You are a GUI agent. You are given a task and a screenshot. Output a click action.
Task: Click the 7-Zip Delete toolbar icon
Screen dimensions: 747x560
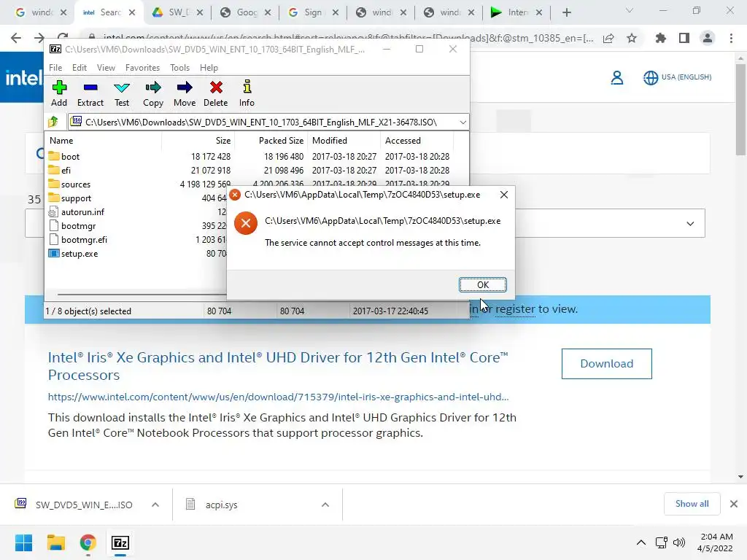pyautogui.click(x=215, y=93)
